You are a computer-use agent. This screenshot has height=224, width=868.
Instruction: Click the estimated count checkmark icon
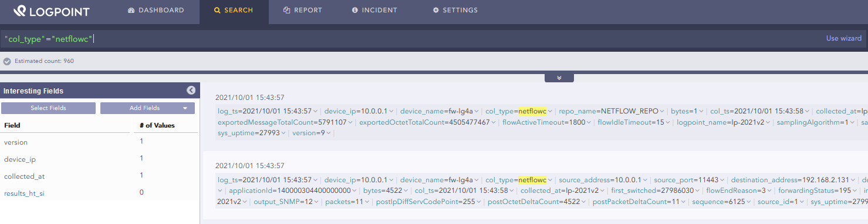pyautogui.click(x=7, y=61)
